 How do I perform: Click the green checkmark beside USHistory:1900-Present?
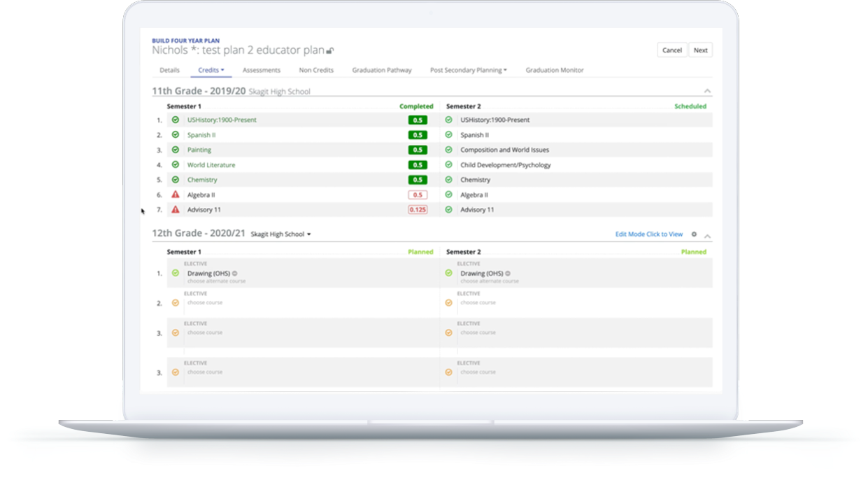[x=176, y=120]
